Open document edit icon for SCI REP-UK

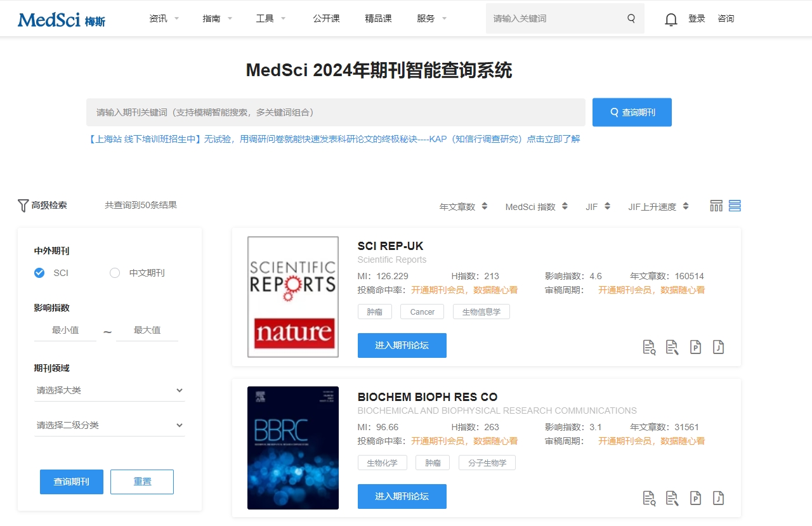(x=672, y=347)
